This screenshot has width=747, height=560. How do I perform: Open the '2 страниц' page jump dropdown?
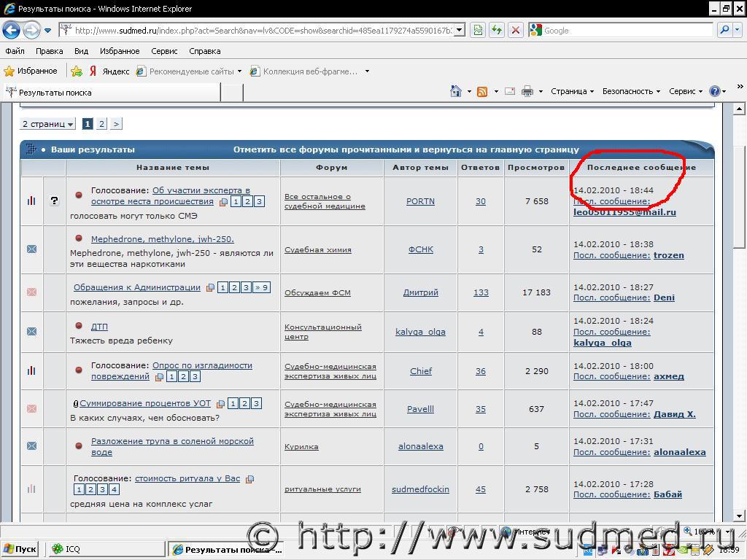click(x=48, y=124)
